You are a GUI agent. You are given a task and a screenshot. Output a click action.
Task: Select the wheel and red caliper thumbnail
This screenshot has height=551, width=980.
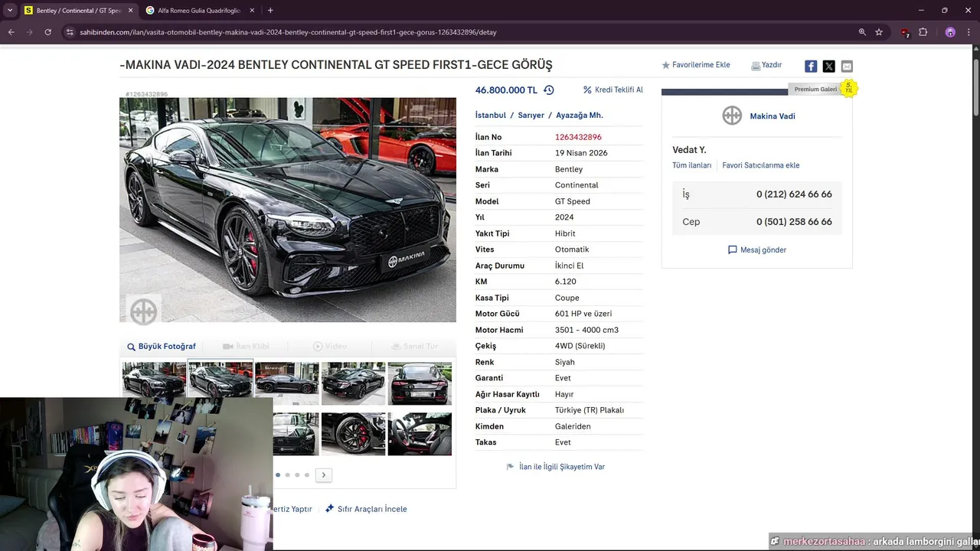point(353,434)
